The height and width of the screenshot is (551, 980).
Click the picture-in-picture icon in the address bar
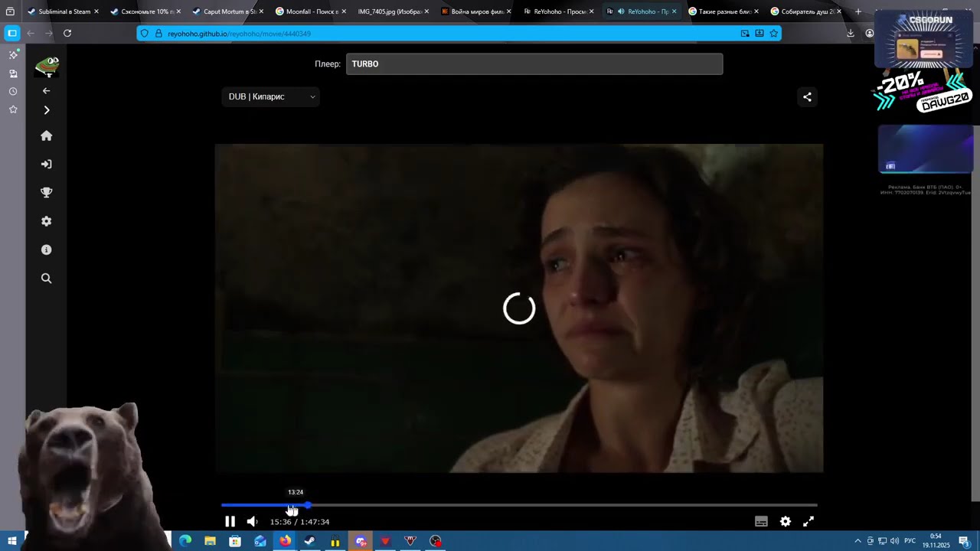(x=745, y=34)
